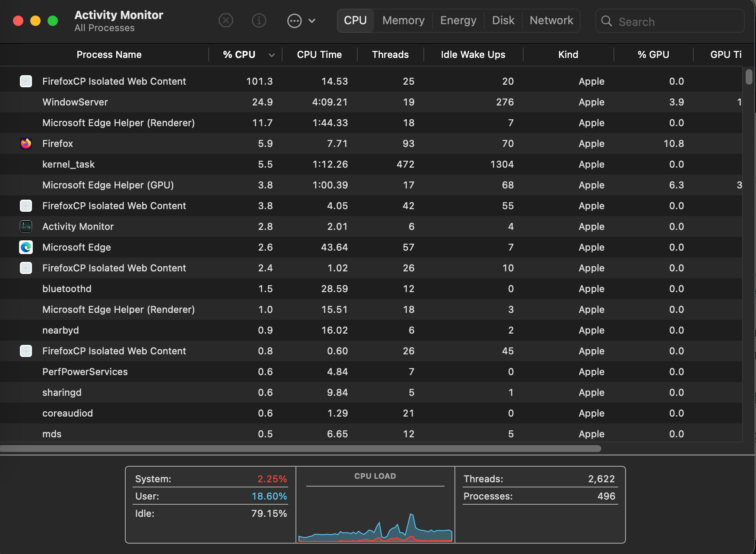Select the bluetoothd process row
This screenshot has width=756, height=554.
[371, 289]
